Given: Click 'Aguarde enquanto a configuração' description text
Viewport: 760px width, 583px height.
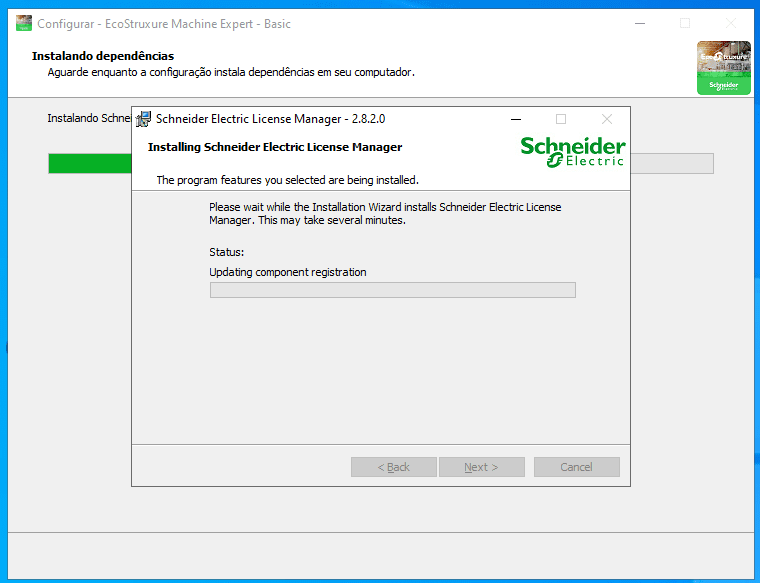Looking at the screenshot, I should coord(231,72).
